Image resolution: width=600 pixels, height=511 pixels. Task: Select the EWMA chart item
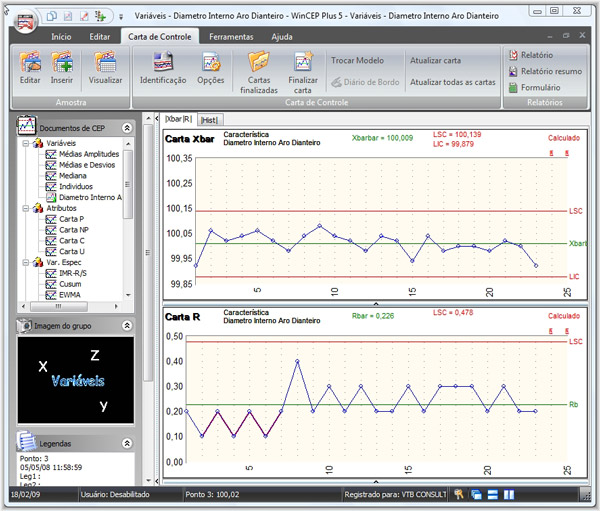click(70, 295)
